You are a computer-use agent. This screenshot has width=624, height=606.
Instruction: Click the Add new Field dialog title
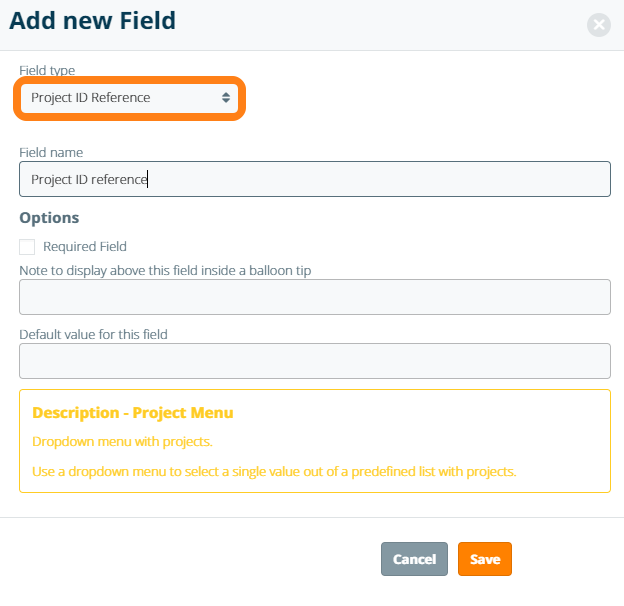[x=92, y=21]
